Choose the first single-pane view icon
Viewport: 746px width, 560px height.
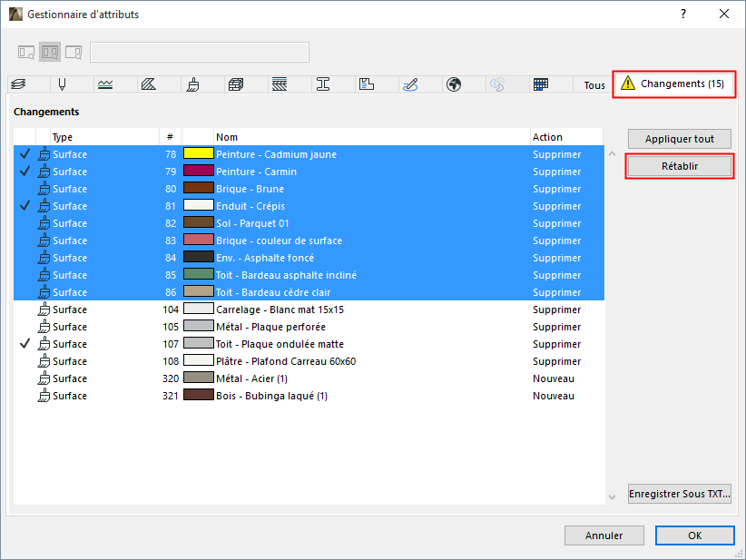(x=26, y=52)
